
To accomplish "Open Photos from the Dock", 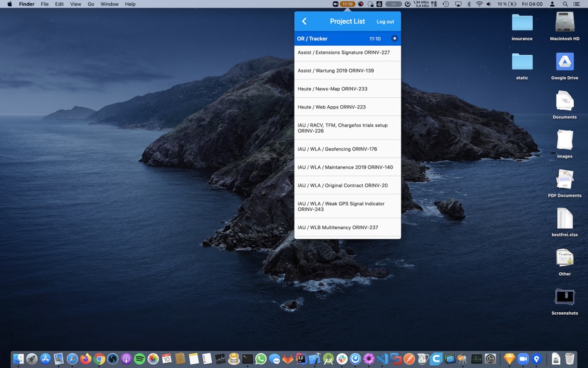I will coord(153,359).
